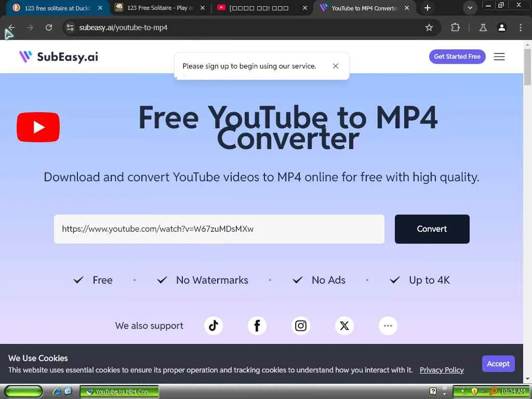This screenshot has height=399, width=532.
Task: Reload the page with the refresh icon
Action: pyautogui.click(x=49, y=28)
